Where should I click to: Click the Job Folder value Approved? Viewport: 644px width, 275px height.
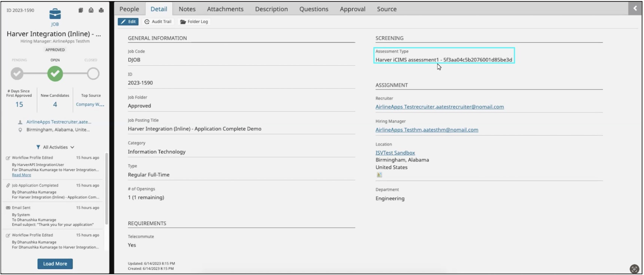pos(139,106)
